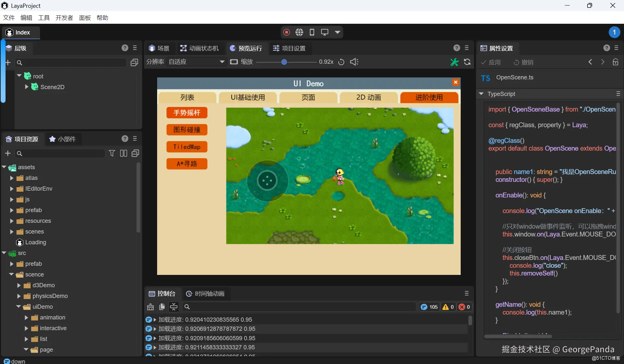624x364 pixels.
Task: Switch to the 场景 tab
Action: (x=159, y=48)
